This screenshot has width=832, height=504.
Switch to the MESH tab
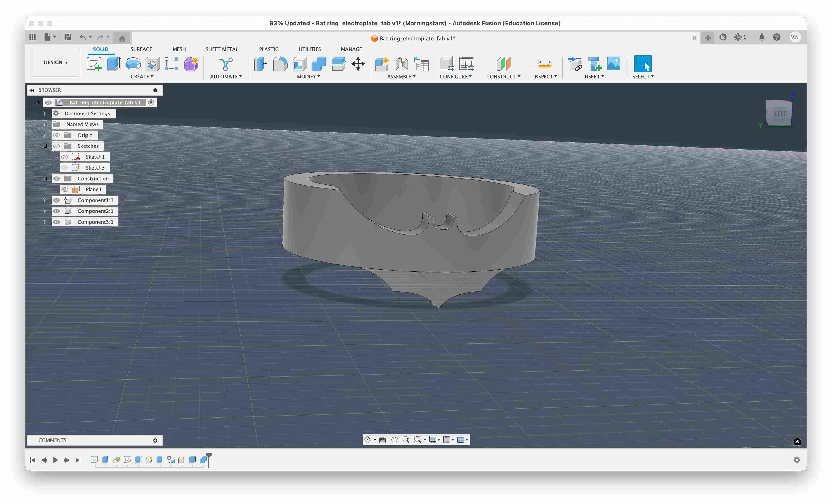click(x=179, y=49)
